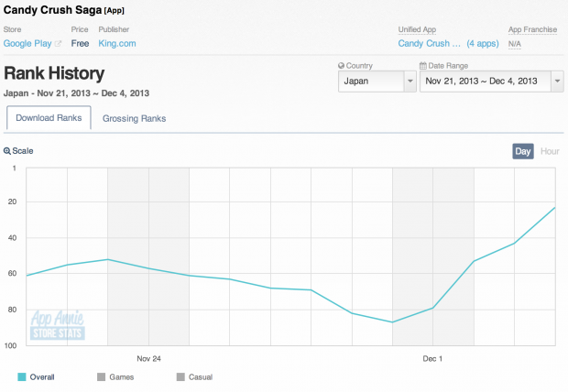The height and width of the screenshot is (392, 568).
Task: Click the Scale magnifier icon
Action: (7, 151)
